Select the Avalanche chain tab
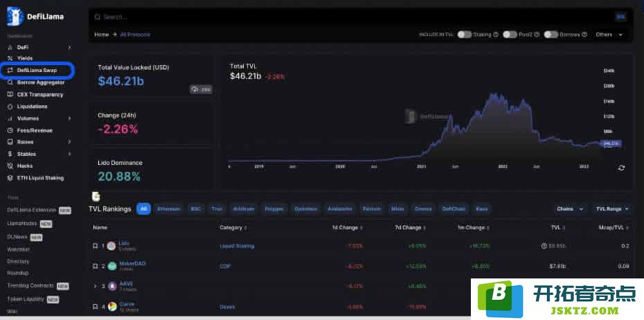 click(340, 208)
